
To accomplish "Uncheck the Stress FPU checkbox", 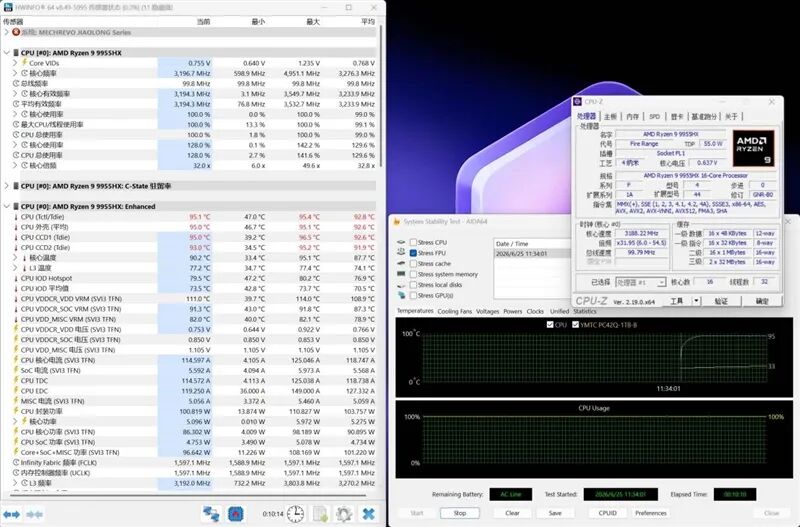I will 413,253.
